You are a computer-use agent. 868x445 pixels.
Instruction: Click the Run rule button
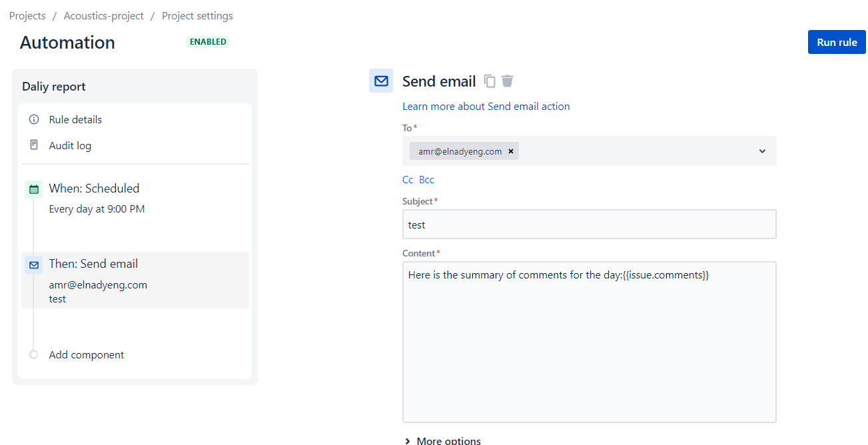pyautogui.click(x=836, y=41)
